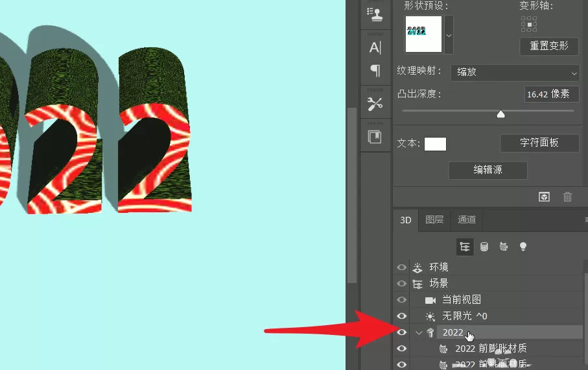Select the 2022 前膨胀材质 row
This screenshot has width=588, height=370.
[497, 349]
